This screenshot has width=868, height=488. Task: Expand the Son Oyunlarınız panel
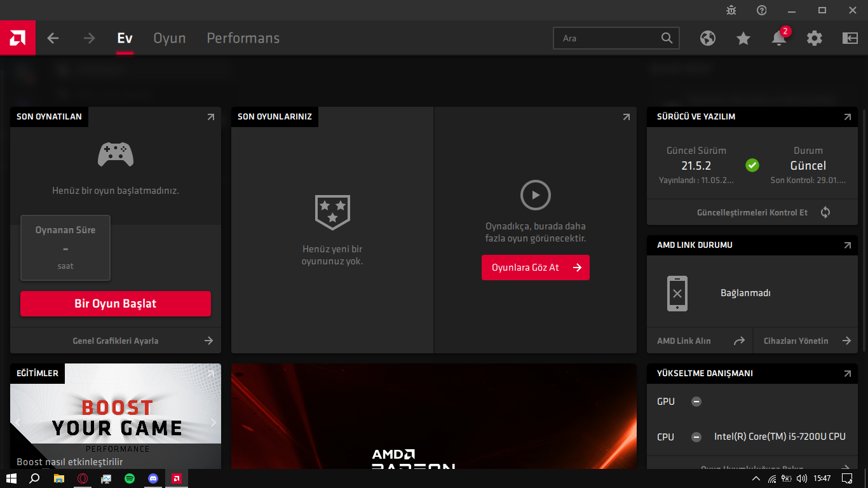[x=627, y=117]
